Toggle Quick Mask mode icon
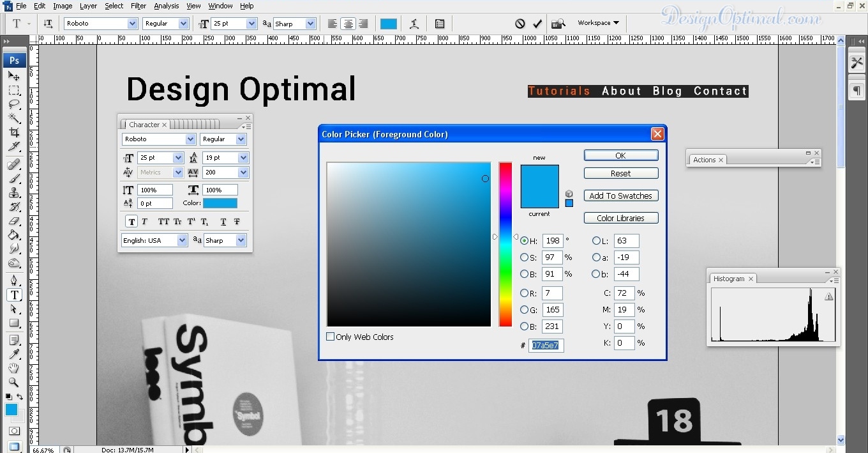Image resolution: width=868 pixels, height=453 pixels. coord(14,432)
